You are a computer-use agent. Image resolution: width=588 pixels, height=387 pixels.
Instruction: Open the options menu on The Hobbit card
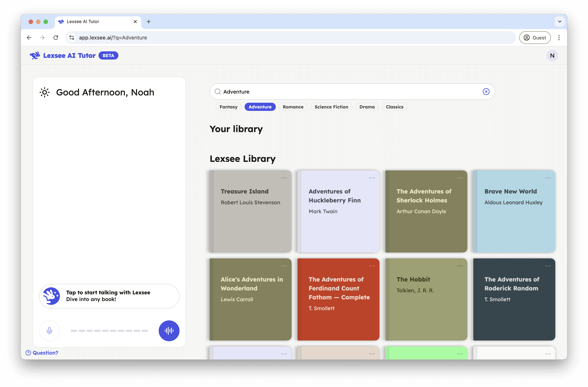[x=460, y=266]
